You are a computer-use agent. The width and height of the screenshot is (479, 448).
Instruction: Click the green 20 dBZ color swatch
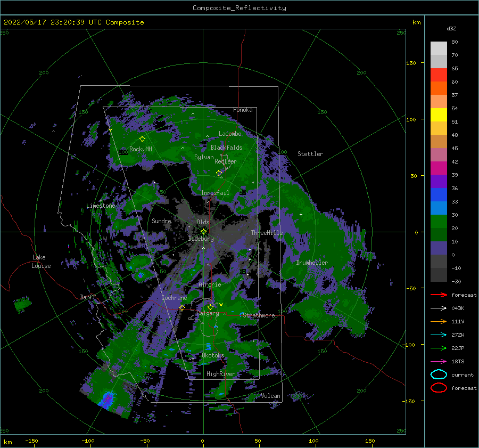click(x=439, y=221)
